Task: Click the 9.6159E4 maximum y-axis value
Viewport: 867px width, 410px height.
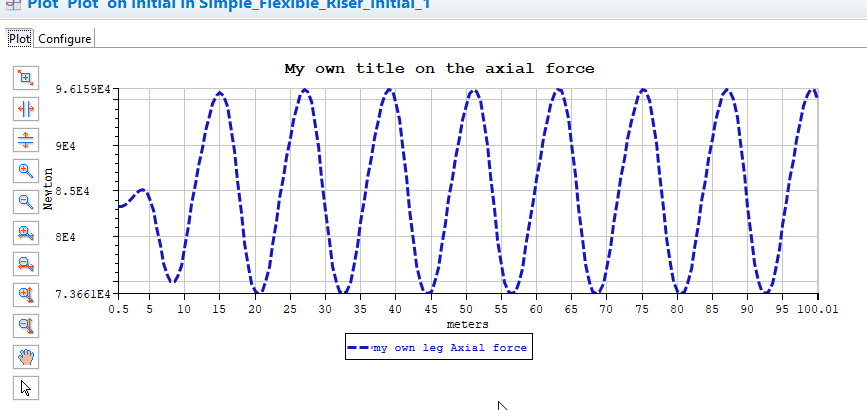Action: [83, 90]
